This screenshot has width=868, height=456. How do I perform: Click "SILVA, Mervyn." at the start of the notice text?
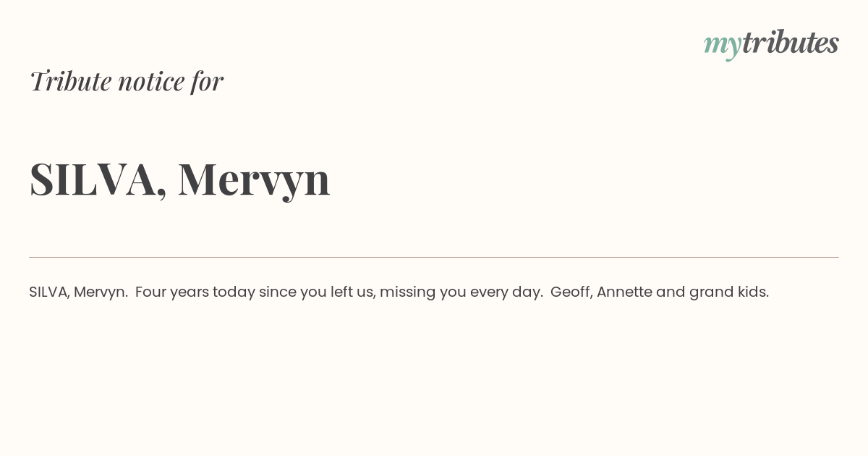[x=79, y=292]
